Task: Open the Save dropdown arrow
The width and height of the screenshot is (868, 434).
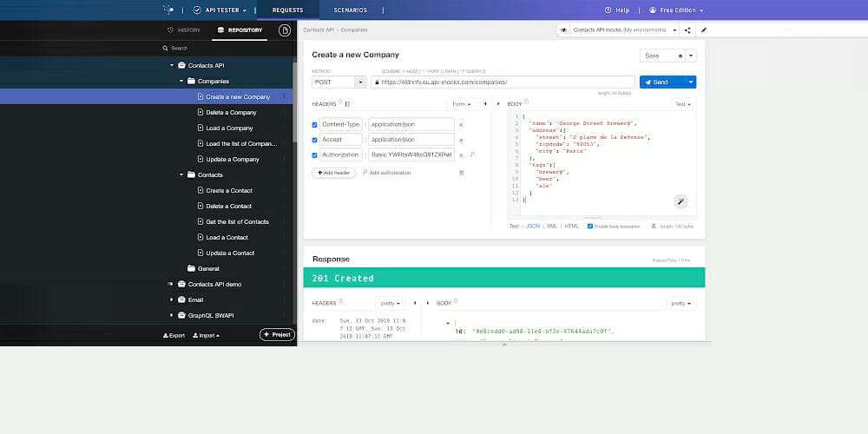Action: click(691, 56)
